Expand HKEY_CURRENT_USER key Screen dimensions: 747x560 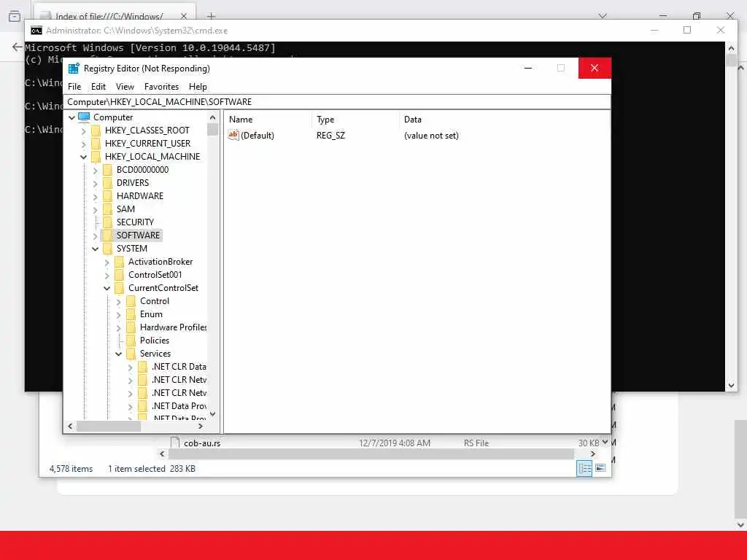pyautogui.click(x=83, y=144)
